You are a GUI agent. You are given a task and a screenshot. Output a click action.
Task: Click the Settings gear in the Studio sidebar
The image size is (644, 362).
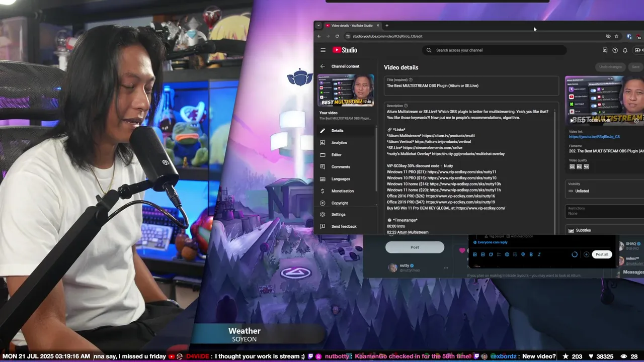click(323, 214)
